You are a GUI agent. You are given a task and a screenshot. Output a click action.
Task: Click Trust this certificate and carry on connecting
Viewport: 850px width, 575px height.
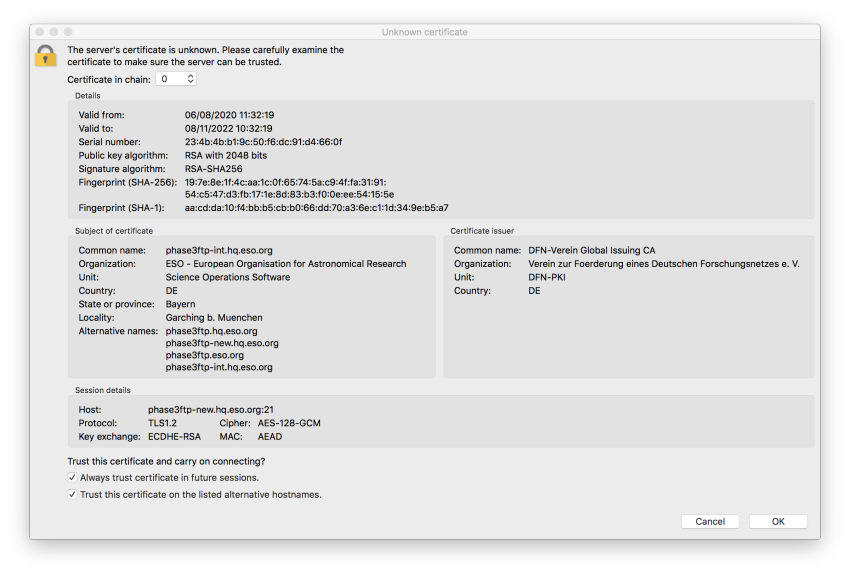click(x=166, y=461)
